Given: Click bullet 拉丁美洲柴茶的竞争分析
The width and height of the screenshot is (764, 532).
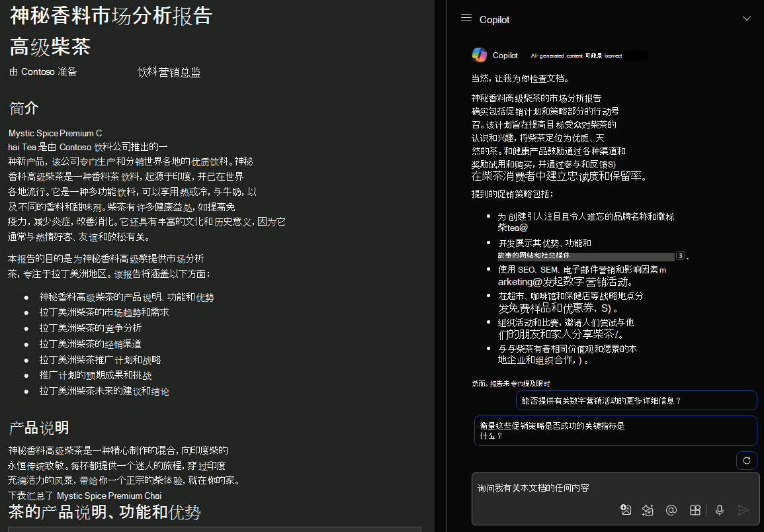Looking at the screenshot, I should click(90, 328).
